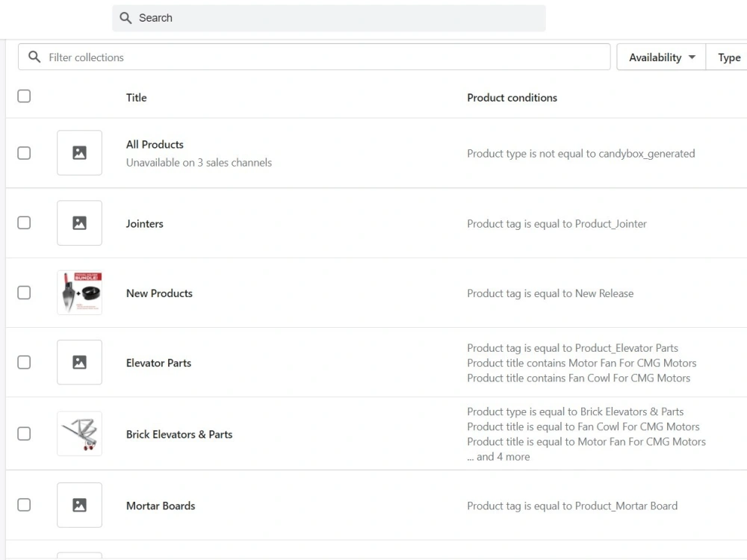Screen dimensions: 747x560
Task: Open the Brick Elevators & Parts thumbnail
Action: [x=80, y=434]
